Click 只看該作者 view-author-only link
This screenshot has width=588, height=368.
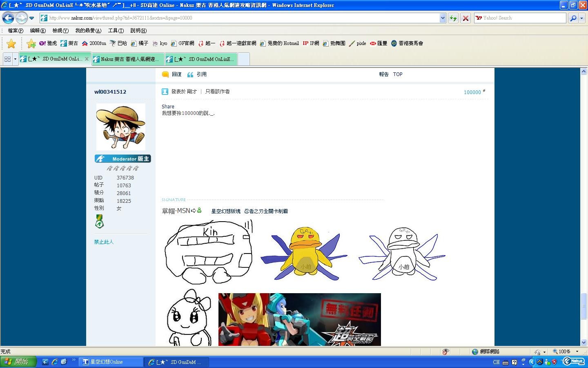218,92
